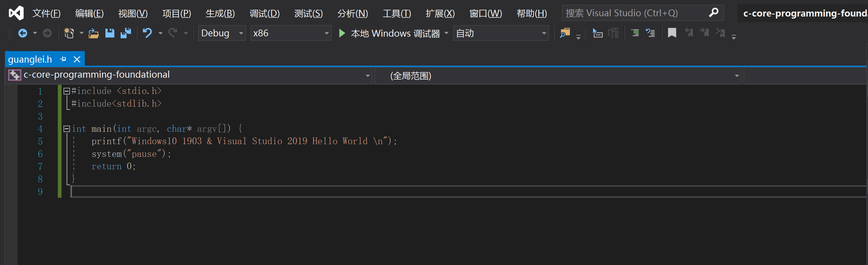Viewport: 868px width, 265px height.
Task: Pin the guanglei.h tab
Action: pos(63,59)
